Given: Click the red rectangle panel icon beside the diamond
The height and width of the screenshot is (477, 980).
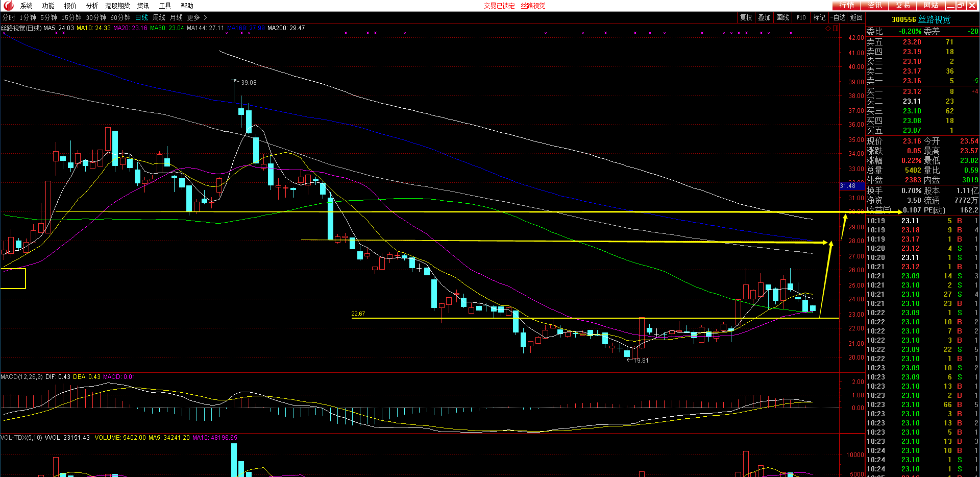Looking at the screenshot, I should click(836, 29).
